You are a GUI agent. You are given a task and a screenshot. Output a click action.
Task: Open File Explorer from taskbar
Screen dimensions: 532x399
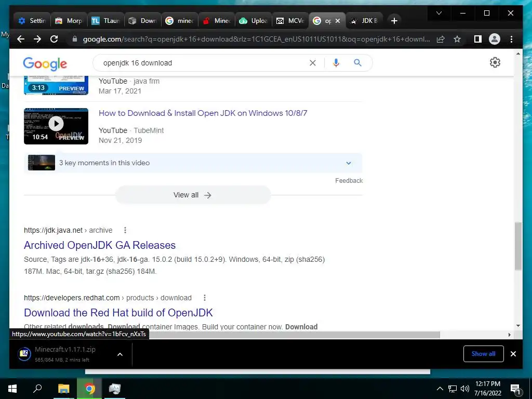[63, 389]
